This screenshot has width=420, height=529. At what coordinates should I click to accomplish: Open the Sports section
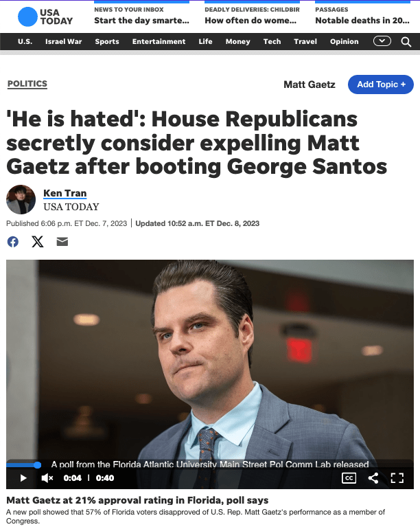107,41
